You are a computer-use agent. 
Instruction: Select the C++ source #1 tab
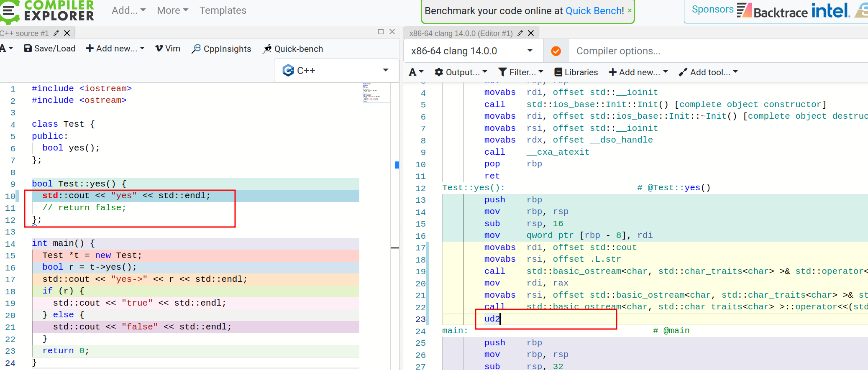(24, 33)
